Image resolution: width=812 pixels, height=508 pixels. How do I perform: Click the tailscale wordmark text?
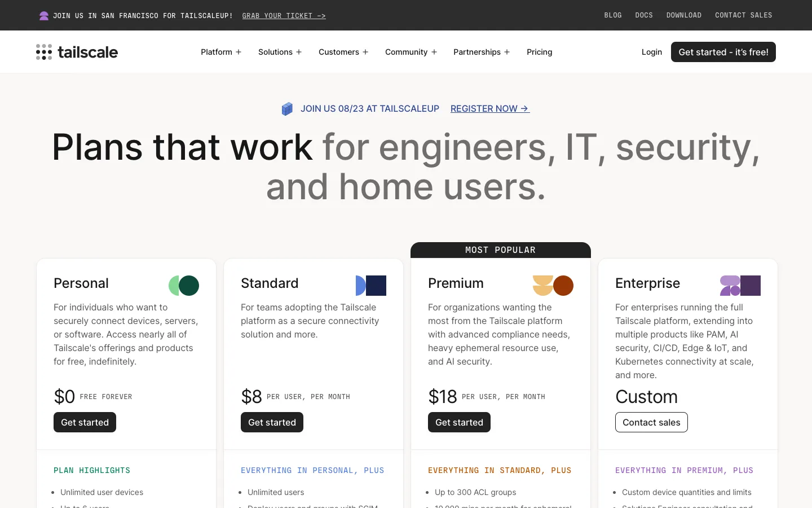coord(88,52)
